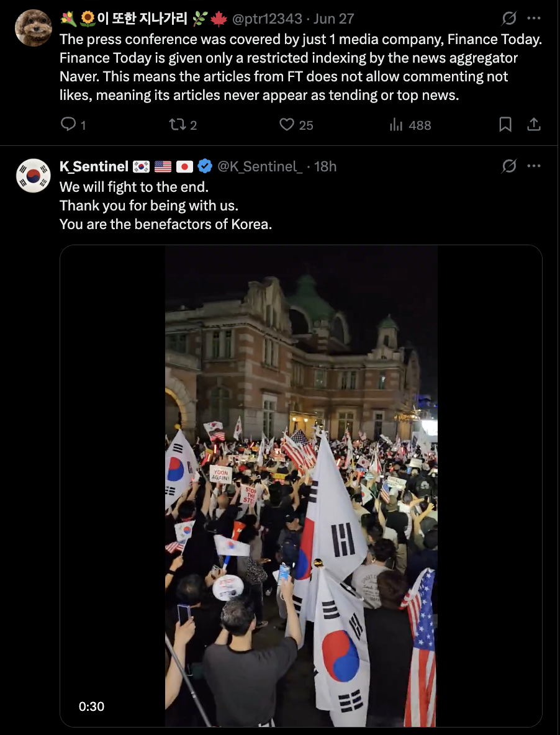Open the 18h tweet timestamp

[325, 166]
